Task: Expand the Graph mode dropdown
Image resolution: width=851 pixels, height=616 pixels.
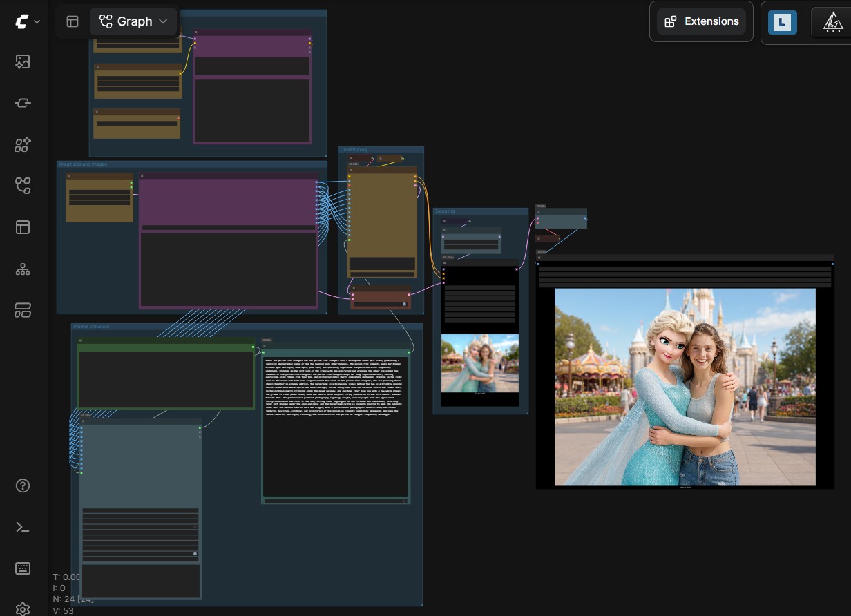Action: [133, 21]
